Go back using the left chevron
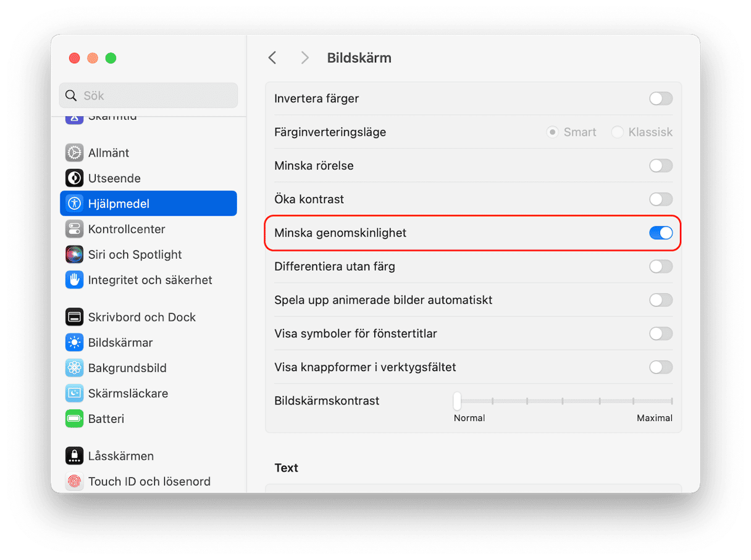 point(272,58)
